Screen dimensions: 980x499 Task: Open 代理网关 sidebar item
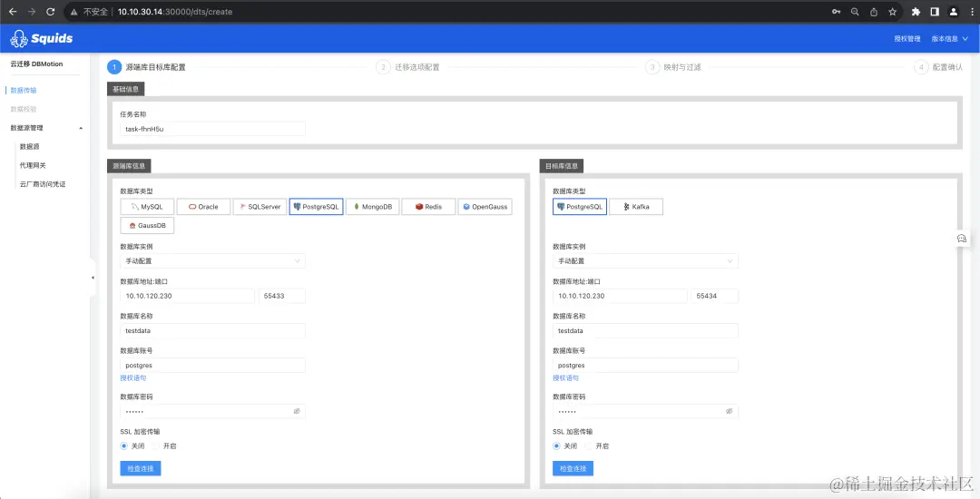(x=33, y=165)
